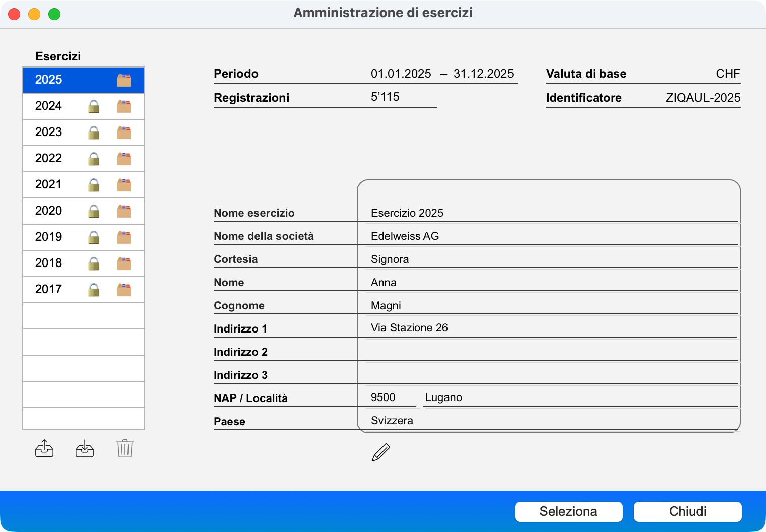The height and width of the screenshot is (532, 766).
Task: Click the import fiscal year icon
Action: [85, 448]
